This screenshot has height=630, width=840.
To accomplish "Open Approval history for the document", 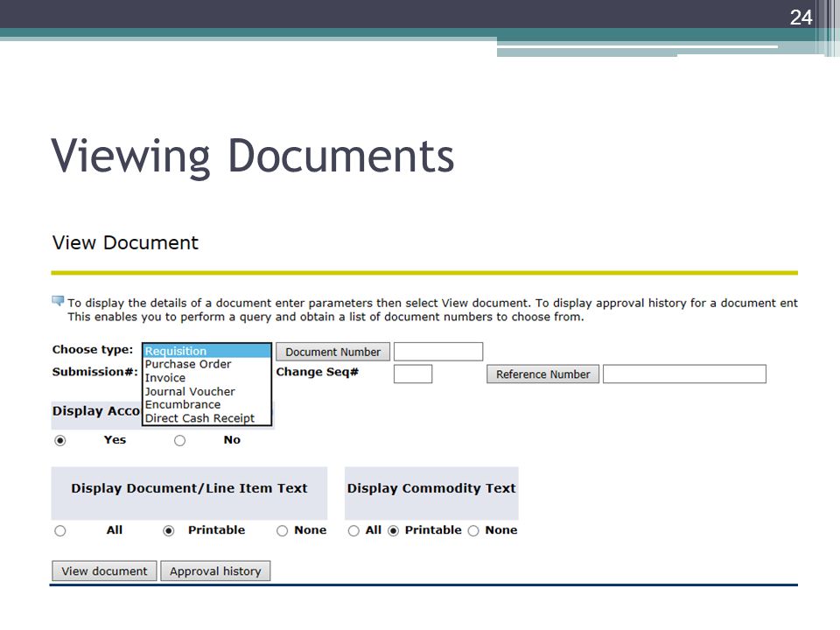I will coord(215,571).
